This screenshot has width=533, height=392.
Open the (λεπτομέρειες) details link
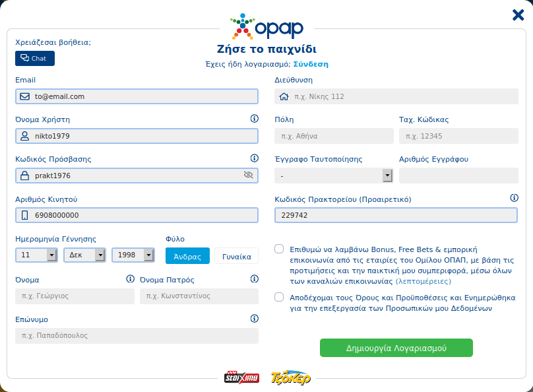(423, 282)
